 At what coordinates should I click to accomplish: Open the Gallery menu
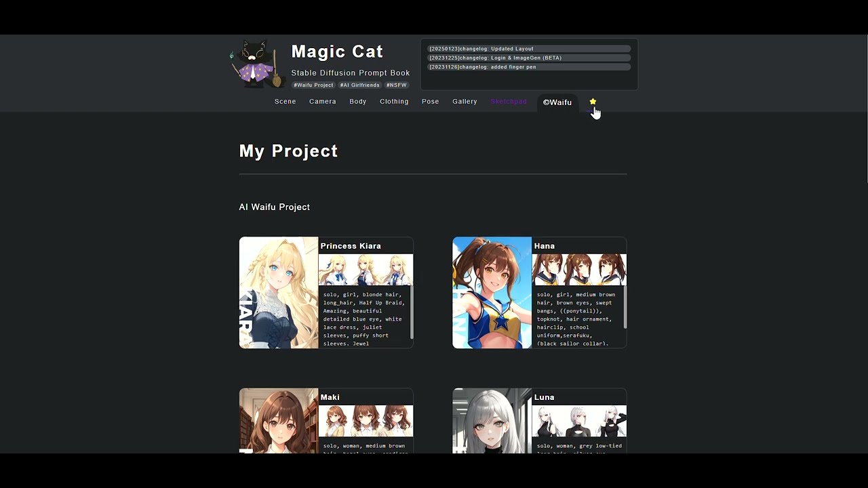tap(465, 102)
